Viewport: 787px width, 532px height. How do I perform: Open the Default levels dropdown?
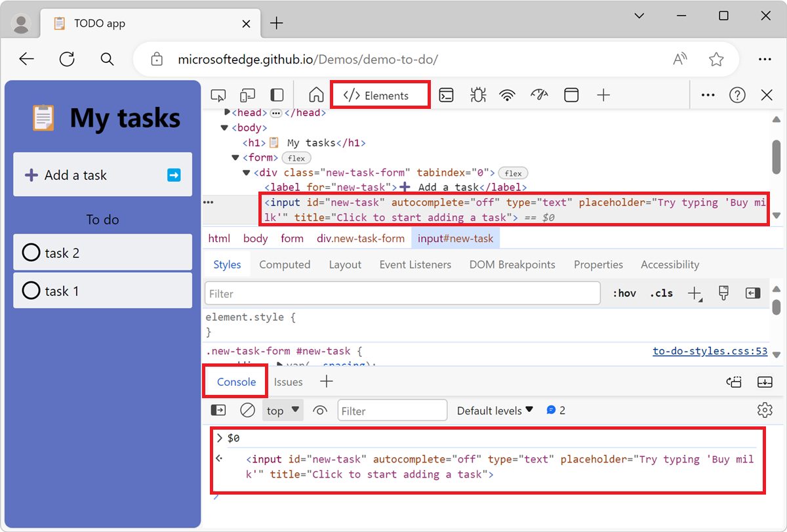(x=495, y=411)
